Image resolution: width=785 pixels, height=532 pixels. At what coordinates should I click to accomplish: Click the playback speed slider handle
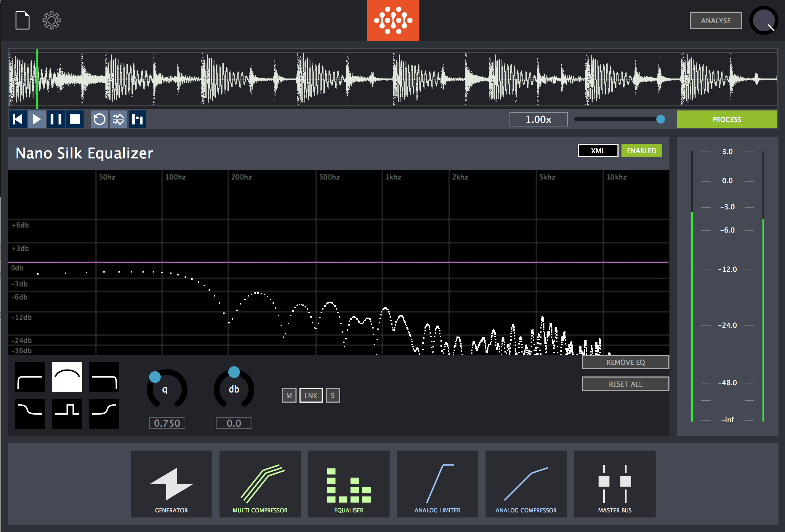[661, 119]
